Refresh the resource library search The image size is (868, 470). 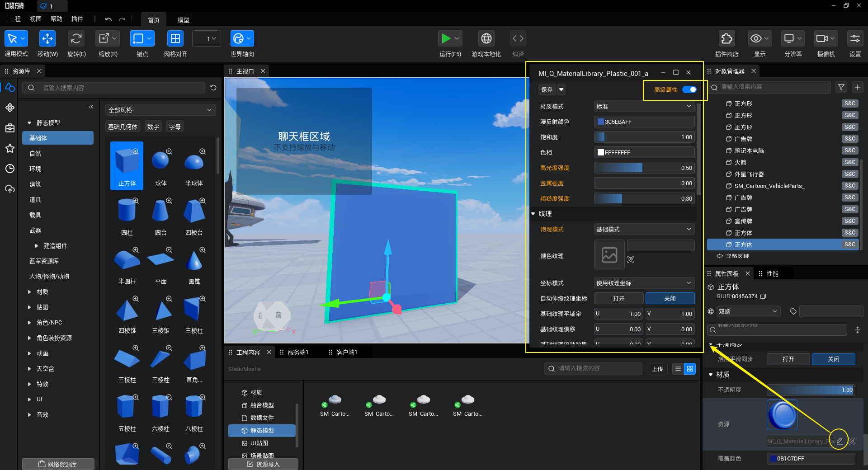(x=213, y=88)
